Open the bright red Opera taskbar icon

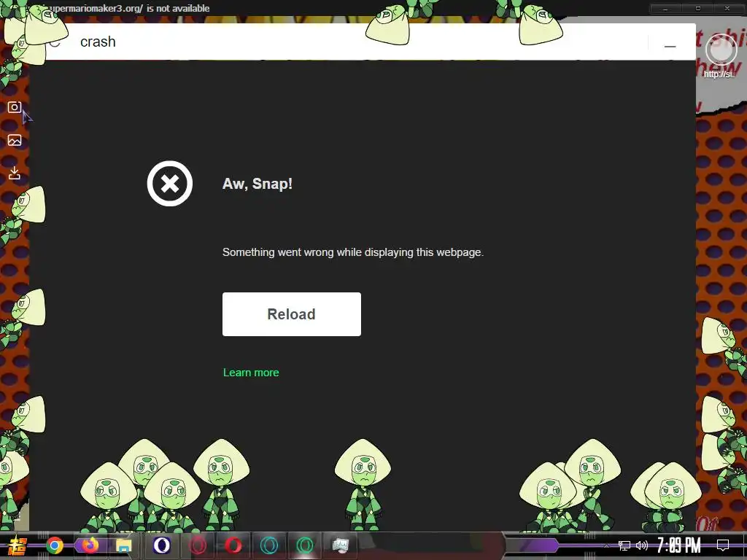233,545
